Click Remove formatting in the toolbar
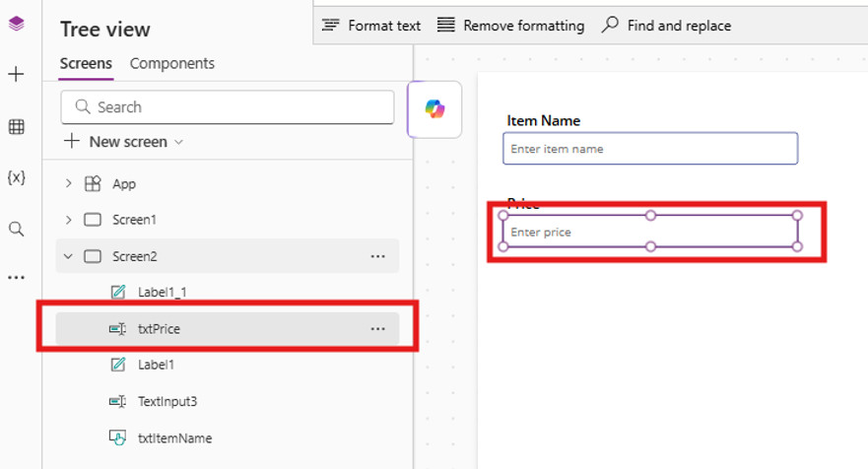The image size is (868, 469). [x=510, y=26]
